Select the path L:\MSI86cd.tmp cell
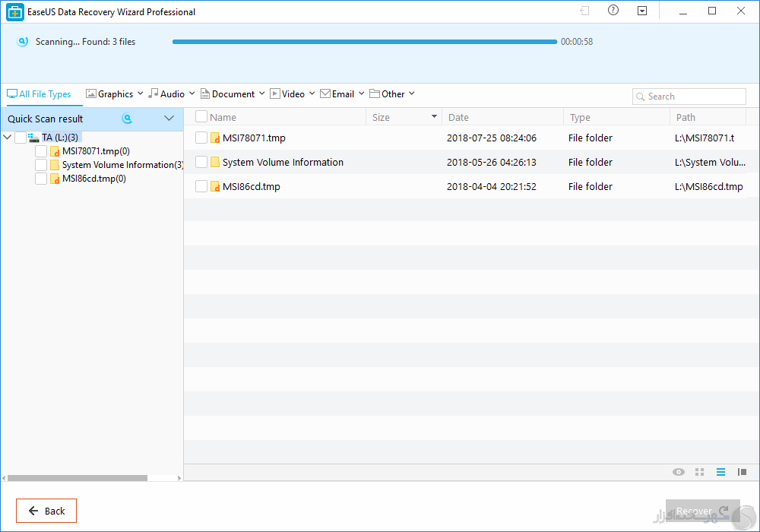The height and width of the screenshot is (532, 760). 708,186
